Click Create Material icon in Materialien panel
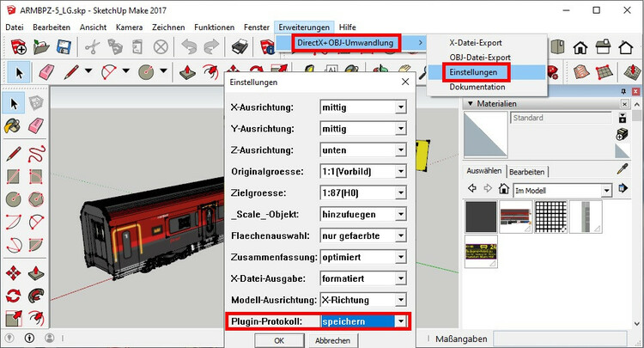Screen dimensions: 644x348 tap(623, 134)
